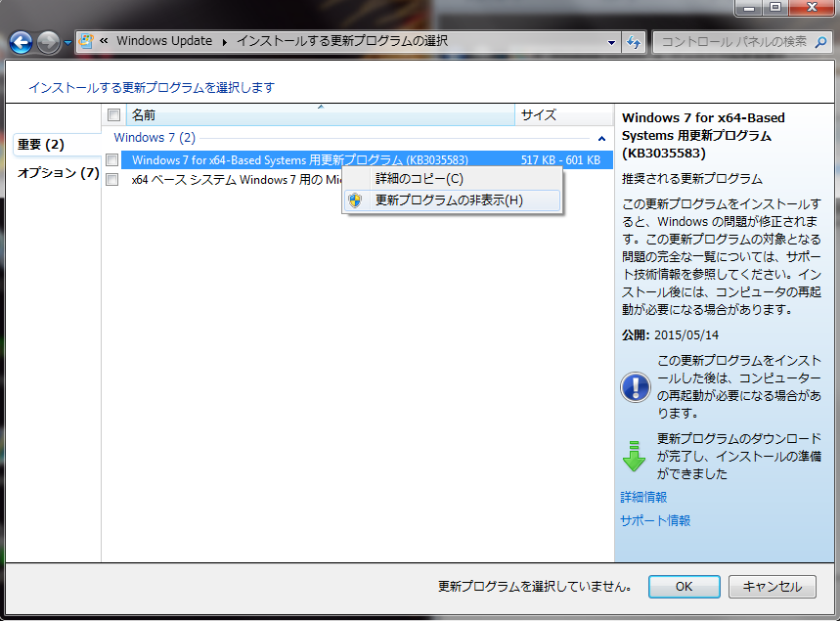
Task: Click the address bar overflow chevron
Action: (x=104, y=41)
